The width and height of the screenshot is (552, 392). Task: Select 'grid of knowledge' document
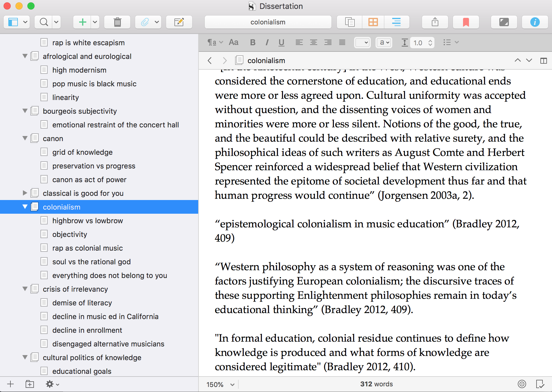[x=99, y=152]
